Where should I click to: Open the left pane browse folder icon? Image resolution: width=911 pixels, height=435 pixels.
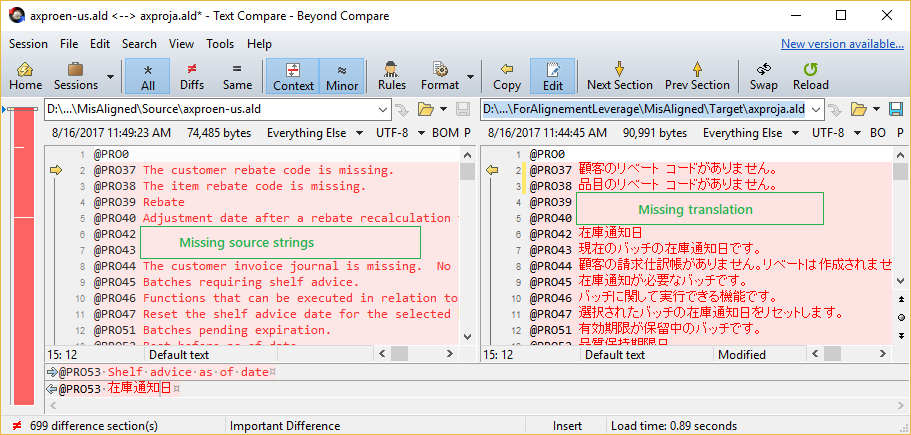[426, 109]
